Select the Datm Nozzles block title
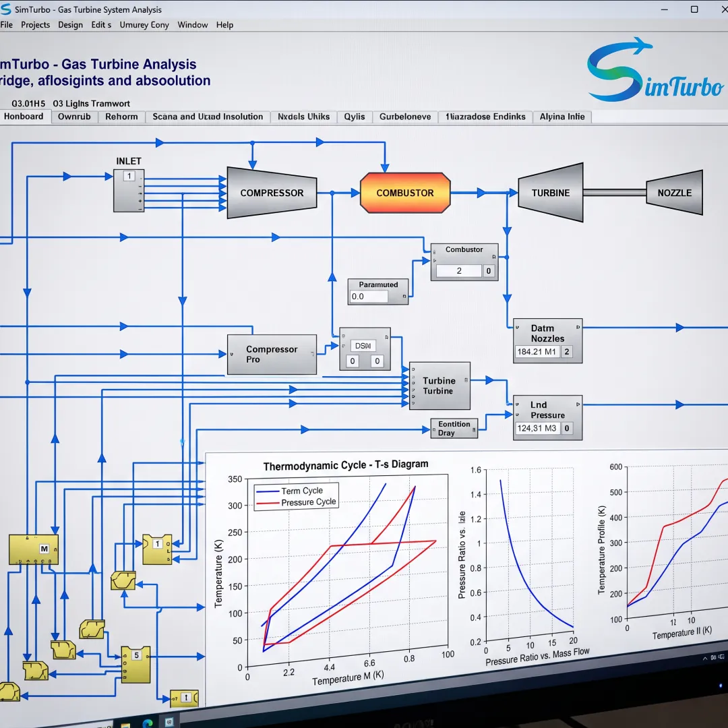This screenshot has width=728, height=728. [547, 334]
